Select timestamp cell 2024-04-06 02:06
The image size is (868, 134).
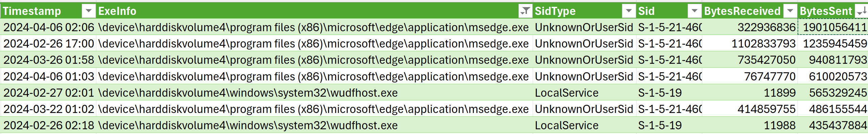coord(48,27)
